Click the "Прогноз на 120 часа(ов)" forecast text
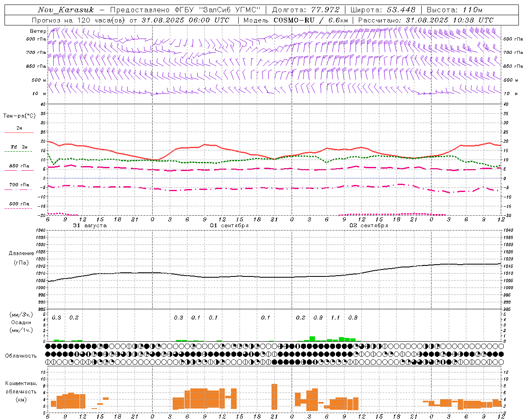The image size is (525, 420). (79, 20)
